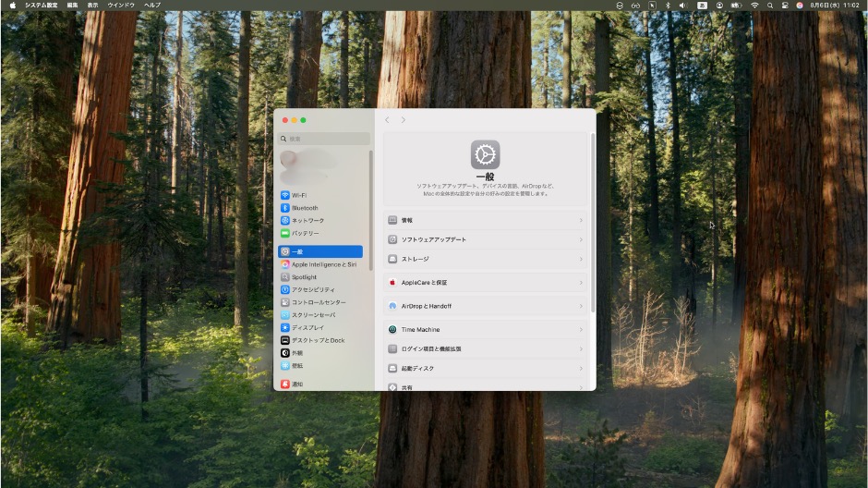Open Bluetooth settings in the sidebar
This screenshot has height=488, width=868.
tap(320, 208)
